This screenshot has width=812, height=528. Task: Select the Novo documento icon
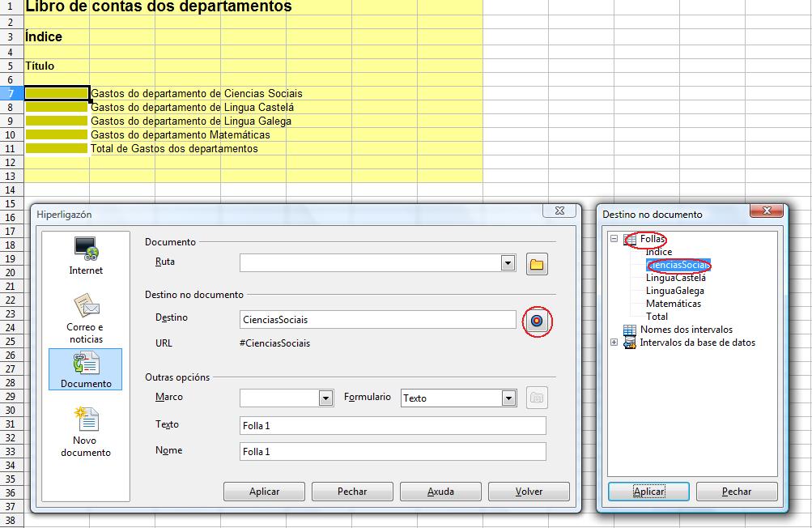pyautogui.click(x=86, y=421)
